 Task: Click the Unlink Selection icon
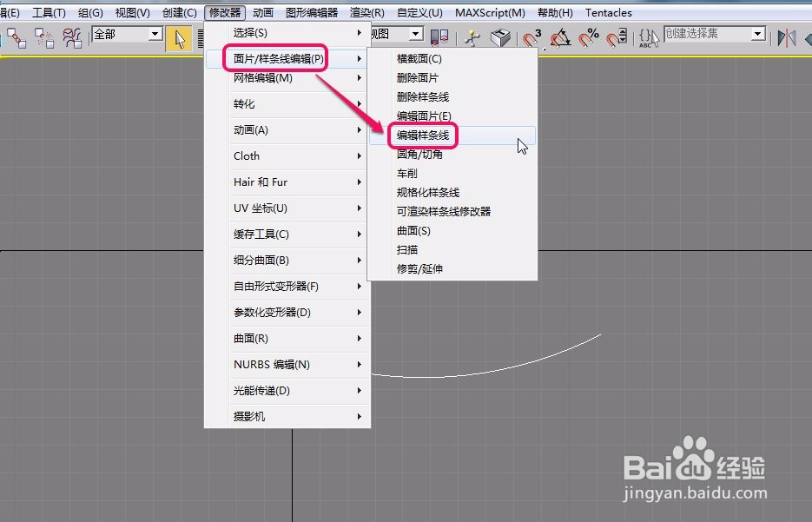coord(44,37)
